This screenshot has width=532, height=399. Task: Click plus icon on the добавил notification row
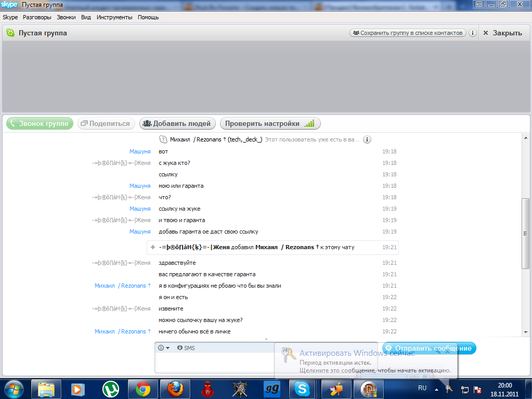click(x=153, y=247)
